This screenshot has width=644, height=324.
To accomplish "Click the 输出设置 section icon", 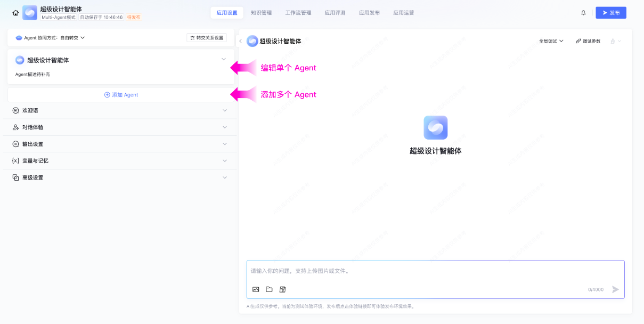I will pos(15,144).
